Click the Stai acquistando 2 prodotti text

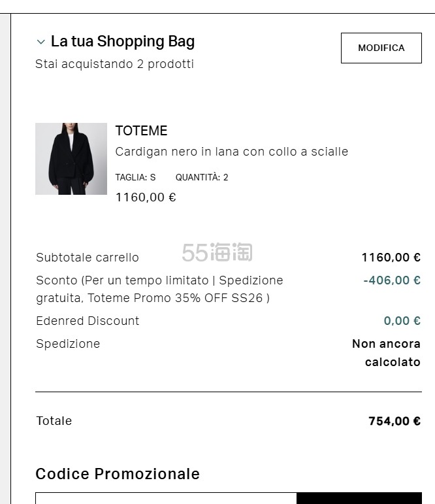coord(114,64)
